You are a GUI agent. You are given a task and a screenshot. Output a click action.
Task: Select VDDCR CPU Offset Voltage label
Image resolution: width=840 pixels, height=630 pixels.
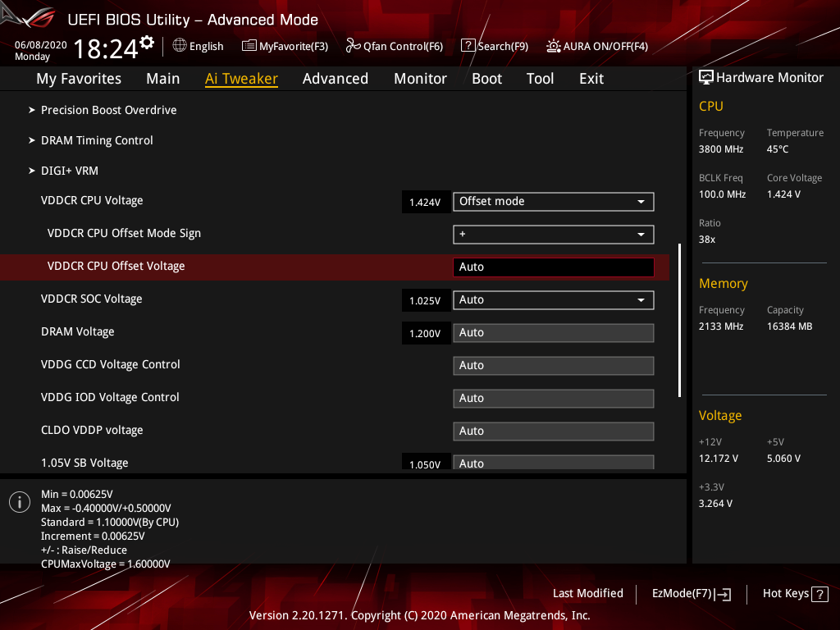point(116,266)
